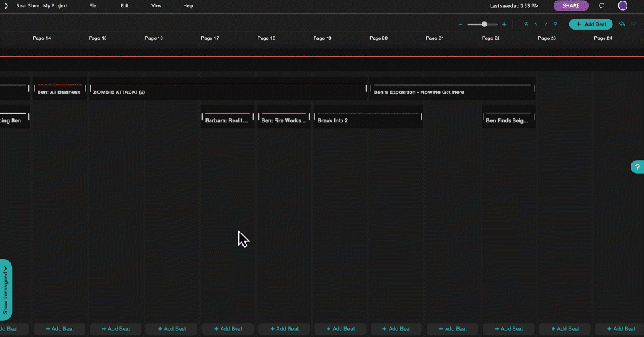
Task: Open the Edit menu
Action: pos(124,6)
